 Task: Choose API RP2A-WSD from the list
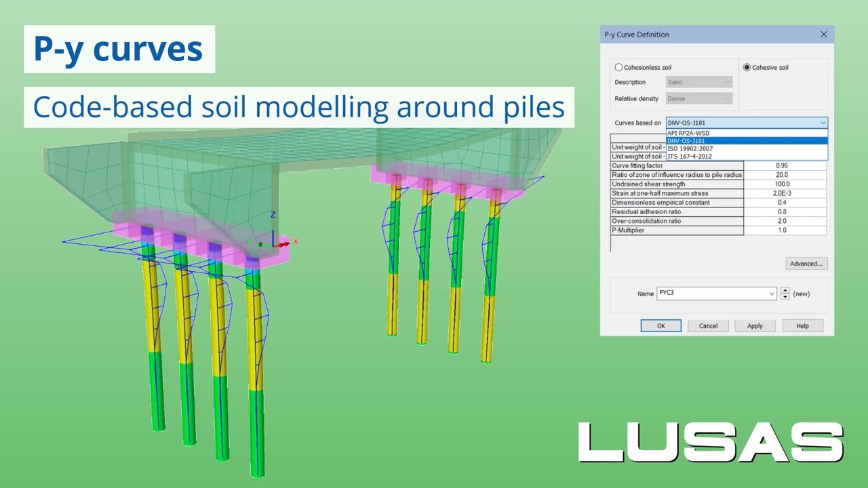tap(747, 133)
